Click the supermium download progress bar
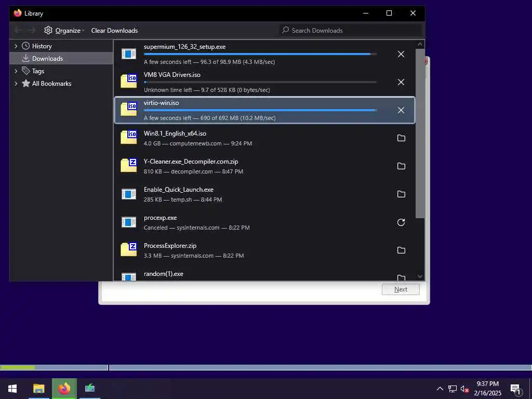Image resolution: width=532 pixels, height=399 pixels. 260,54
